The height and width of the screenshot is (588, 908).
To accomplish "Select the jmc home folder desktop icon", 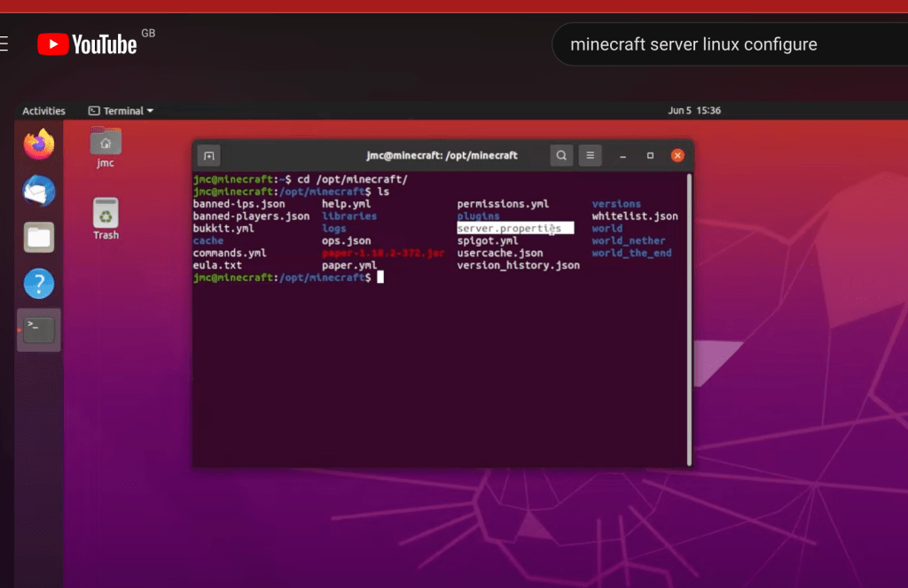I will [x=106, y=147].
